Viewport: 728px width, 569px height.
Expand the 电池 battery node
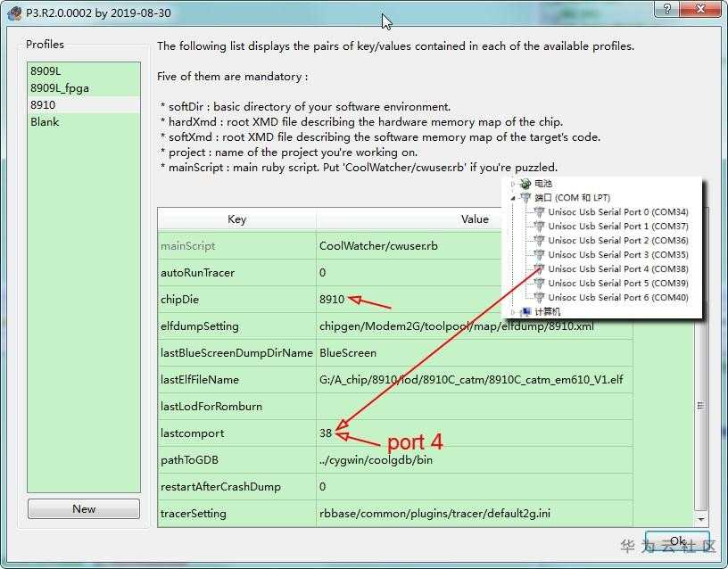point(513,185)
